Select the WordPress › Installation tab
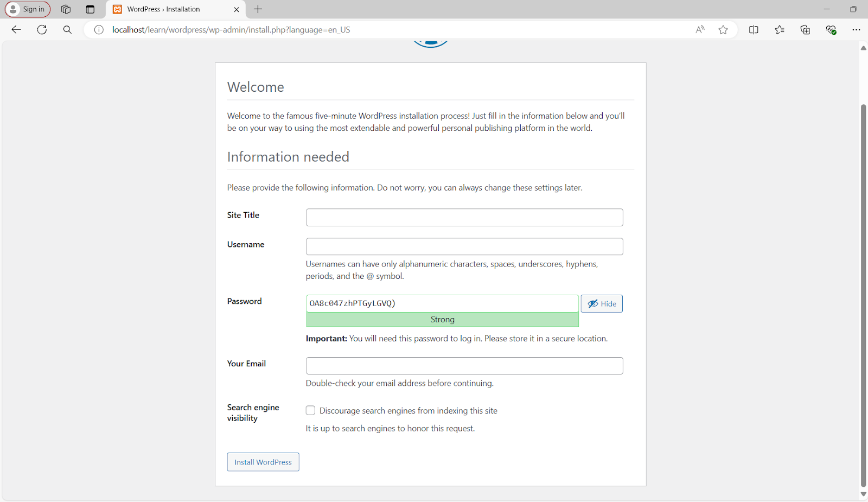Viewport: 868px width, 502px height. [175, 9]
